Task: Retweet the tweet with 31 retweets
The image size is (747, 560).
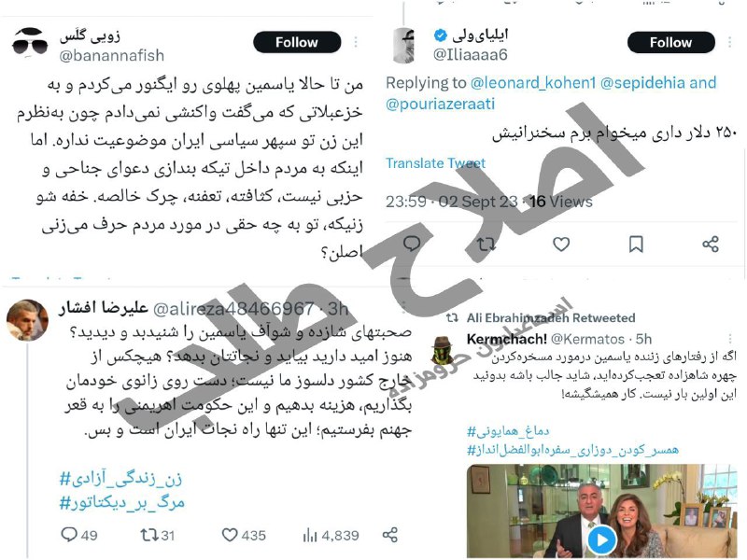Action: (157, 535)
